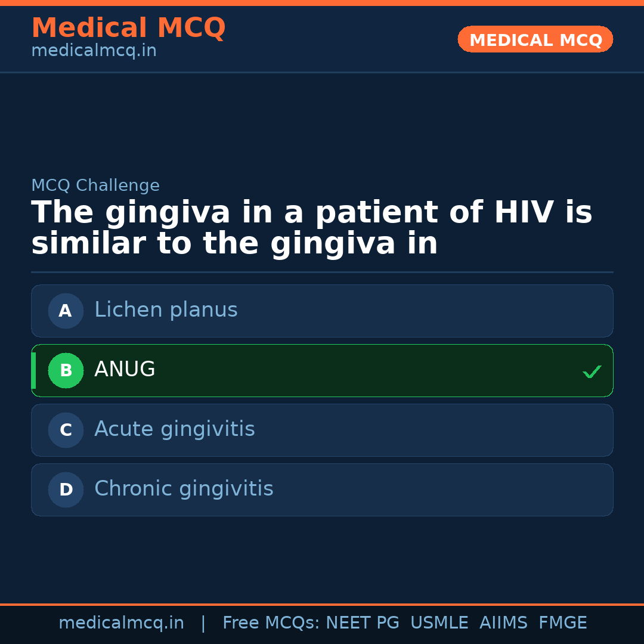Select the 'Lichen planus' answer text
This screenshot has height=644, width=644.
click(x=166, y=310)
